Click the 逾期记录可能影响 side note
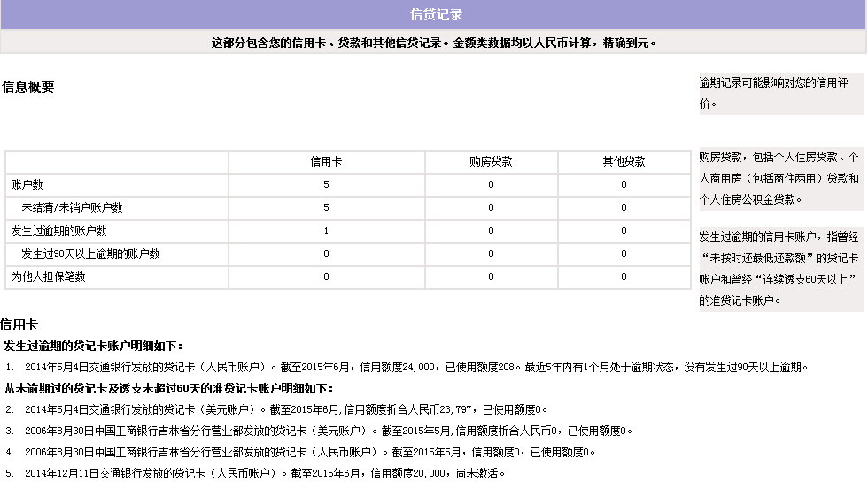The image size is (868, 482). (x=781, y=94)
